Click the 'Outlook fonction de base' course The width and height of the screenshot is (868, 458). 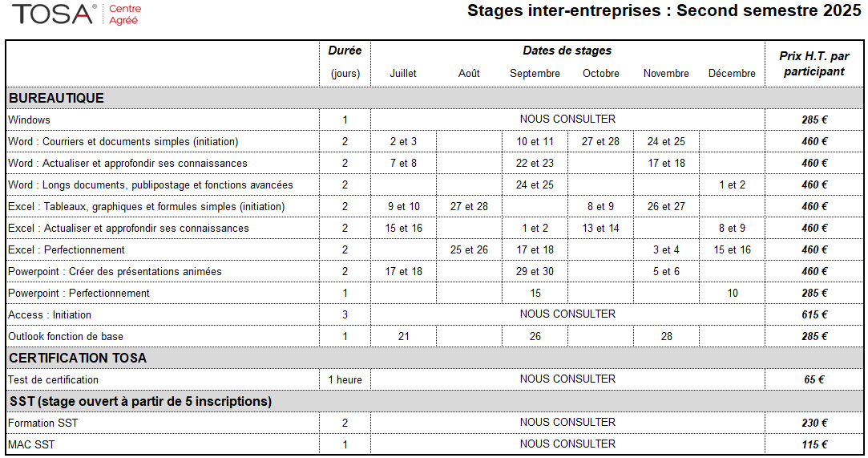[66, 336]
